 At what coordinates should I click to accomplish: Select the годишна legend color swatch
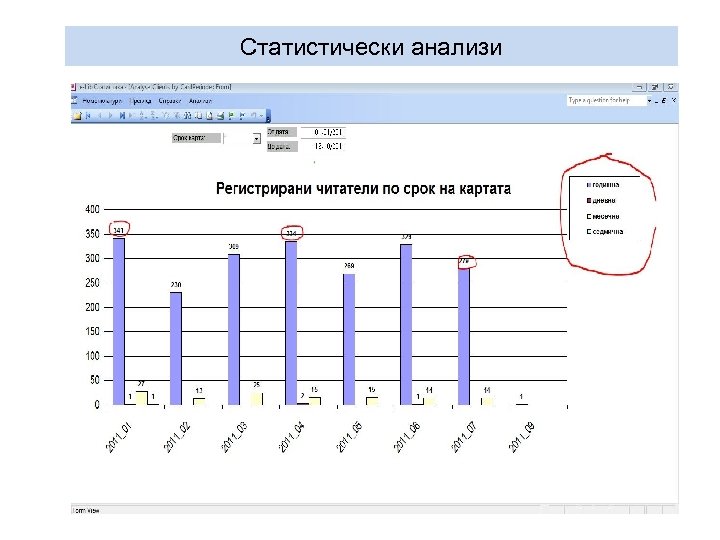pyautogui.click(x=589, y=185)
